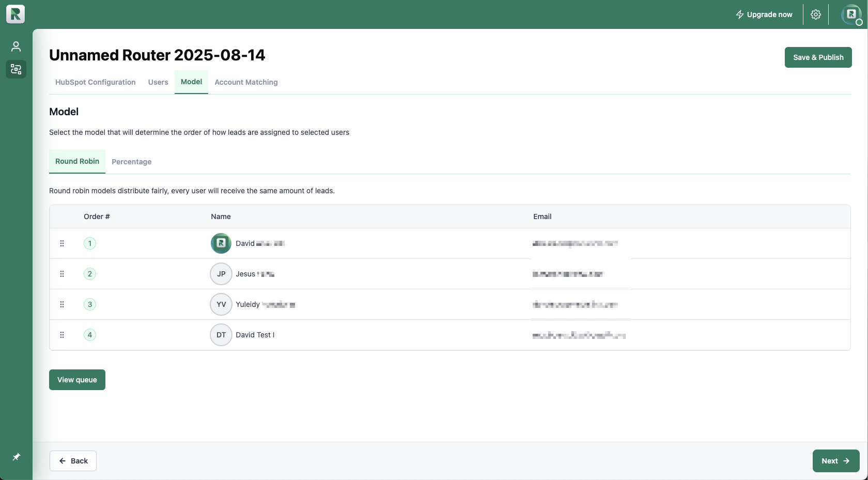The width and height of the screenshot is (868, 480).
Task: Select the Round Robin model tab
Action: pos(77,161)
